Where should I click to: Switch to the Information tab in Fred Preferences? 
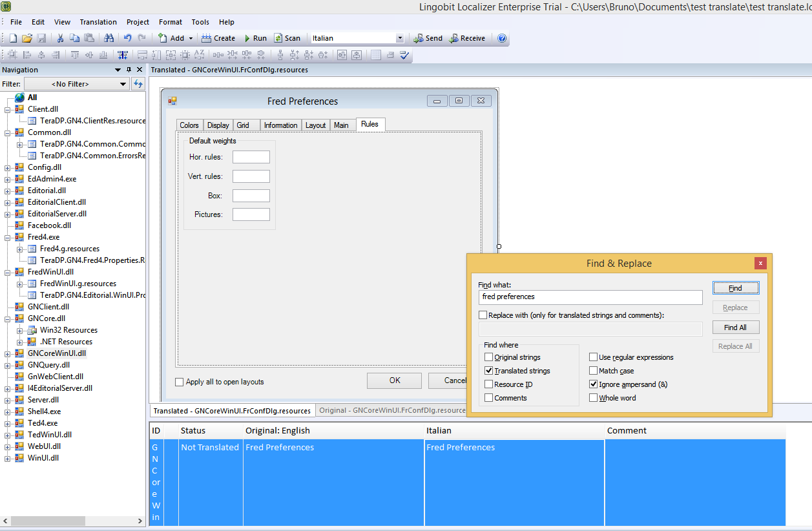(x=280, y=125)
